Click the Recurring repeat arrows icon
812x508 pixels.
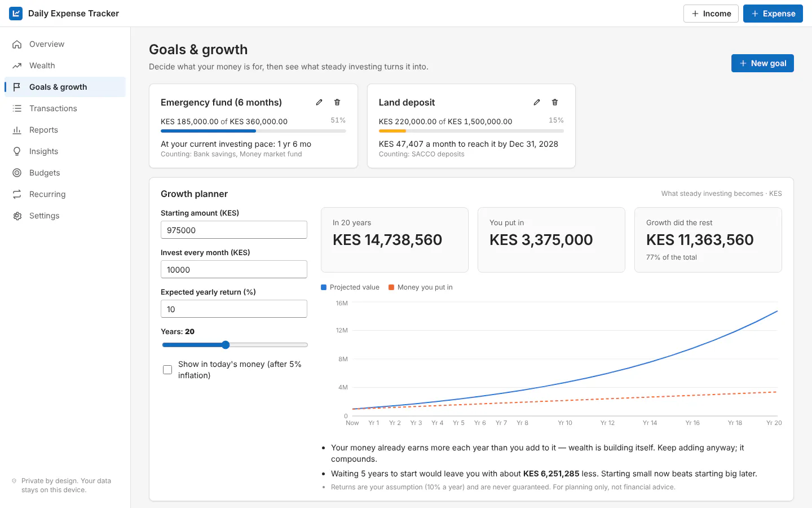17,194
